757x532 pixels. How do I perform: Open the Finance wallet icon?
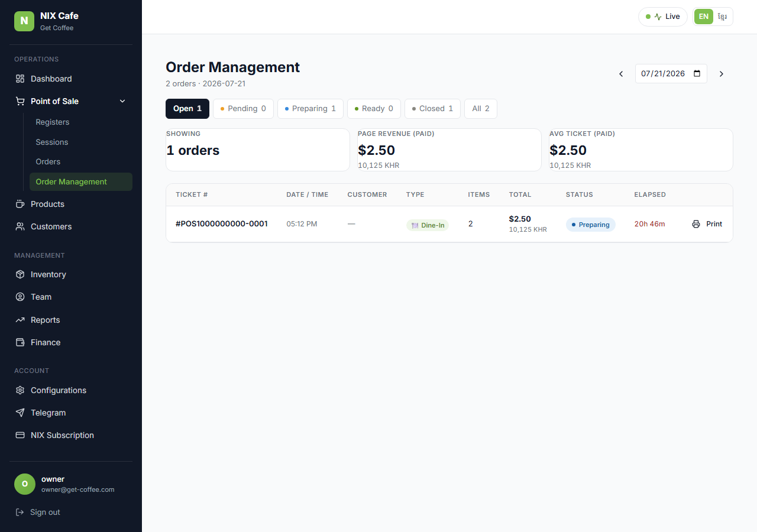coord(20,342)
